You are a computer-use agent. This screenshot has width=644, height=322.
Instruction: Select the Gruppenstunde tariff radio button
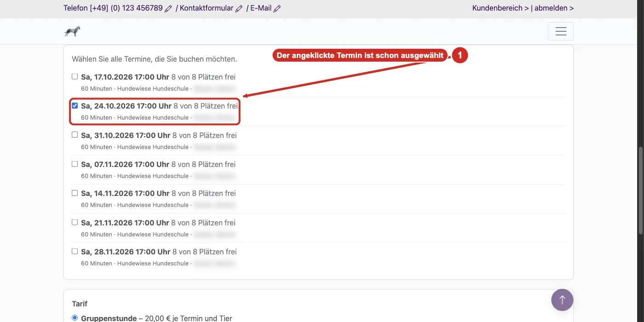point(75,317)
